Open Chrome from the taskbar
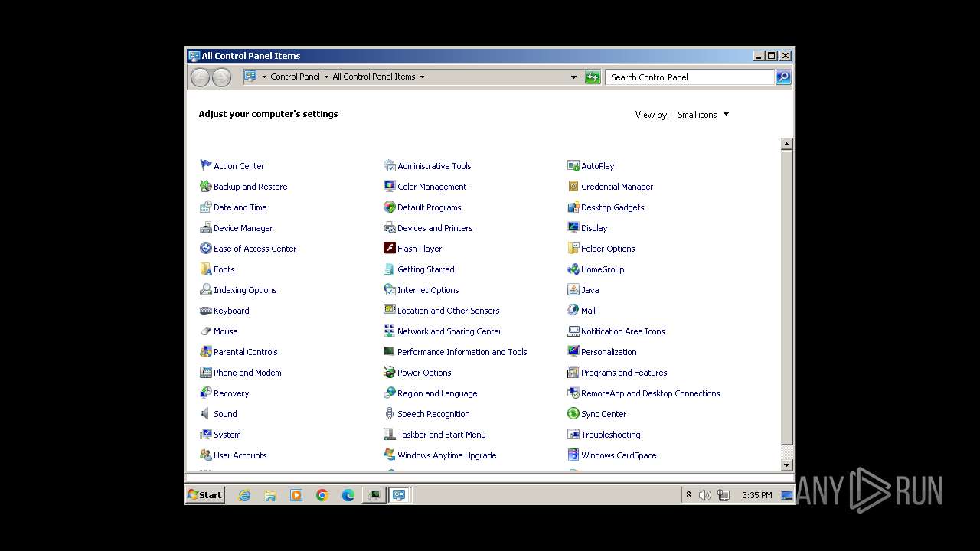980x551 pixels. 322,495
